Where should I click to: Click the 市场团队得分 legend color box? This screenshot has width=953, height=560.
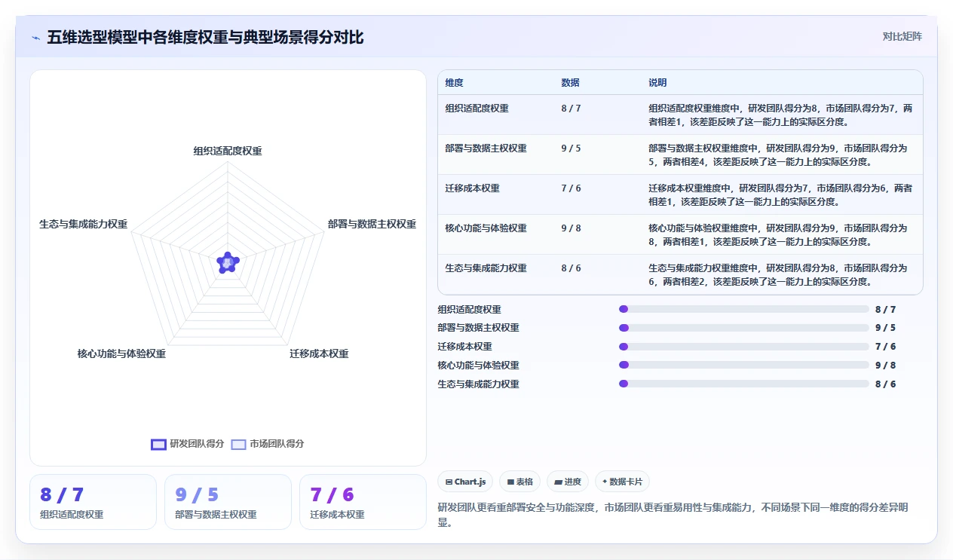coord(238,445)
